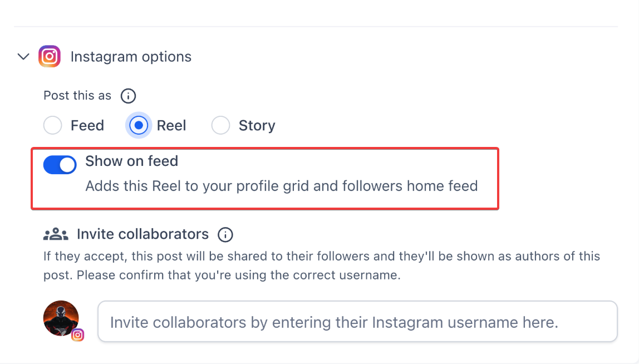Click the Feed option label text

(87, 126)
